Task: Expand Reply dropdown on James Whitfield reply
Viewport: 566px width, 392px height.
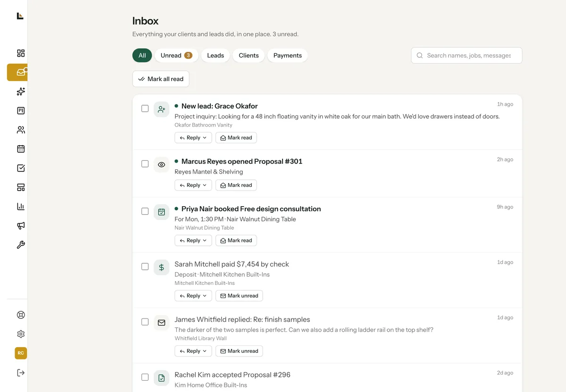Action: (193, 351)
